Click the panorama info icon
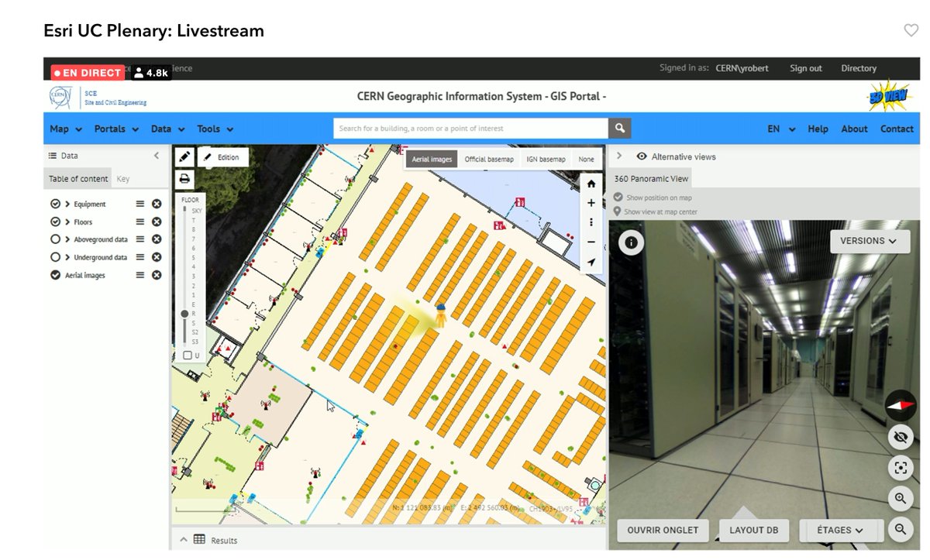 point(631,242)
